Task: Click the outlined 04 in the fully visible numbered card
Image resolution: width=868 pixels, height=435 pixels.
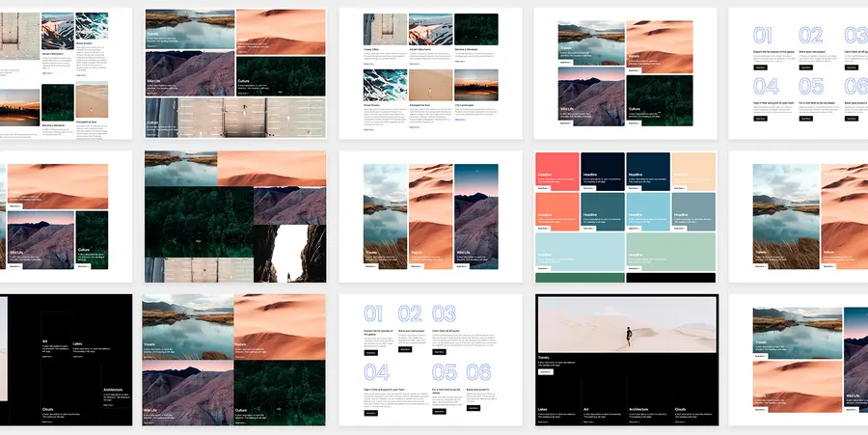Action: pyautogui.click(x=376, y=372)
